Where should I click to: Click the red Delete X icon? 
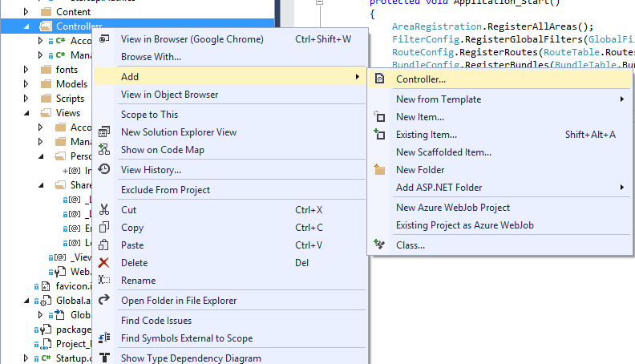pyautogui.click(x=104, y=263)
